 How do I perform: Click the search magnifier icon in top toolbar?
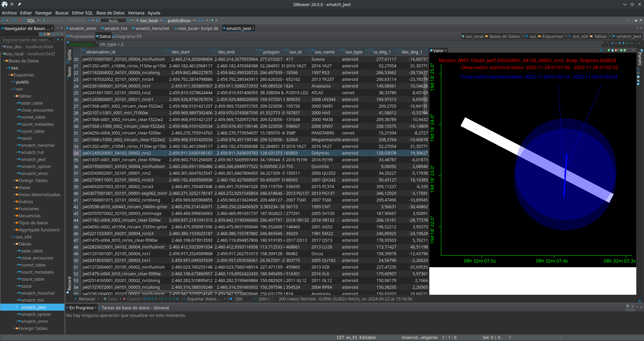click(x=212, y=20)
